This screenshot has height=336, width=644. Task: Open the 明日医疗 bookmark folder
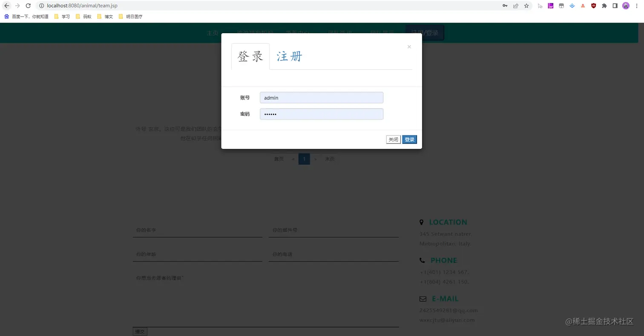pyautogui.click(x=130, y=17)
